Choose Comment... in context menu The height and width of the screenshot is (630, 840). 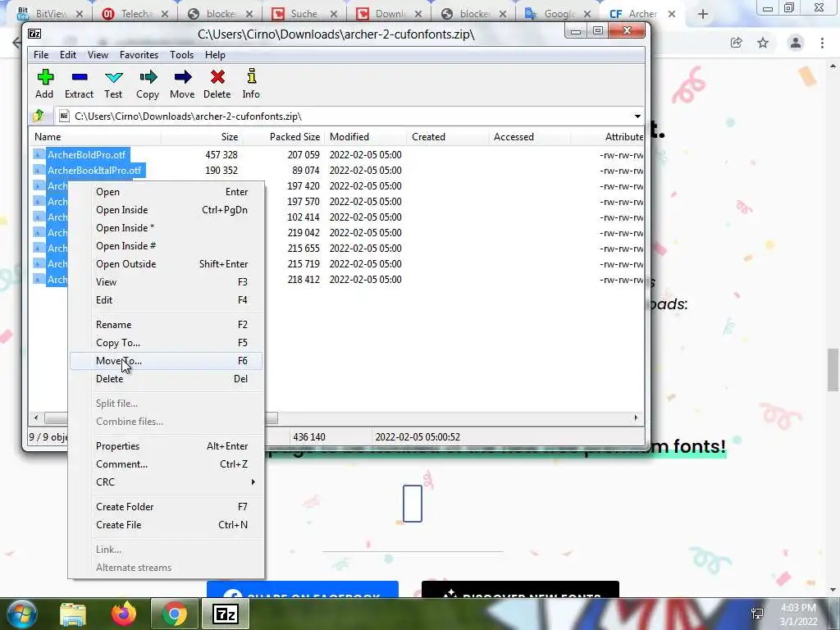(x=166, y=464)
